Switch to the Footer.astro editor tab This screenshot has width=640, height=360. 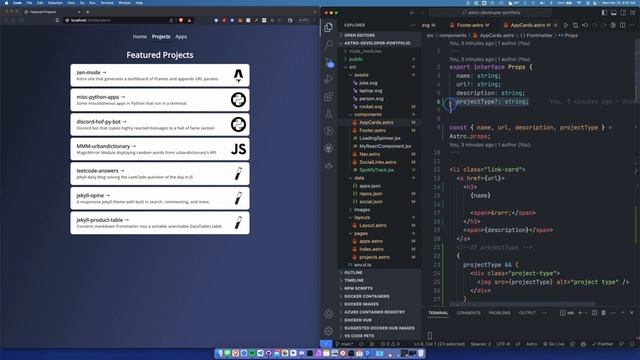(470, 25)
